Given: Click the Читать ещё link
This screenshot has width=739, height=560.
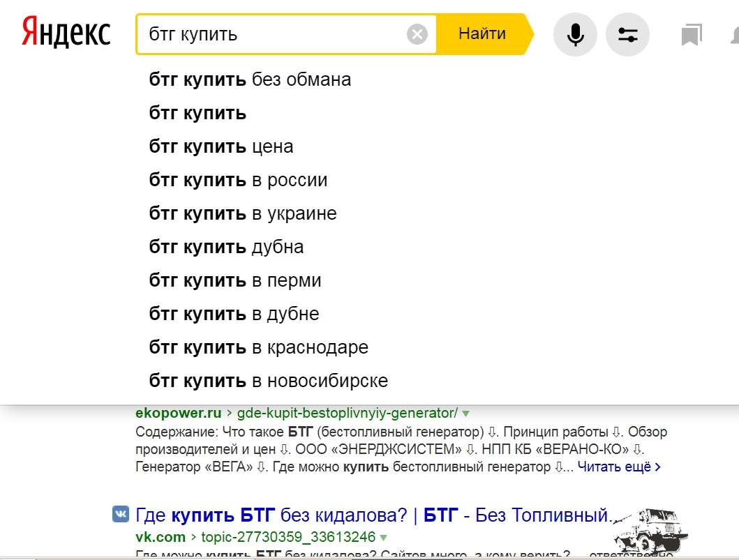Looking at the screenshot, I should click(x=619, y=467).
